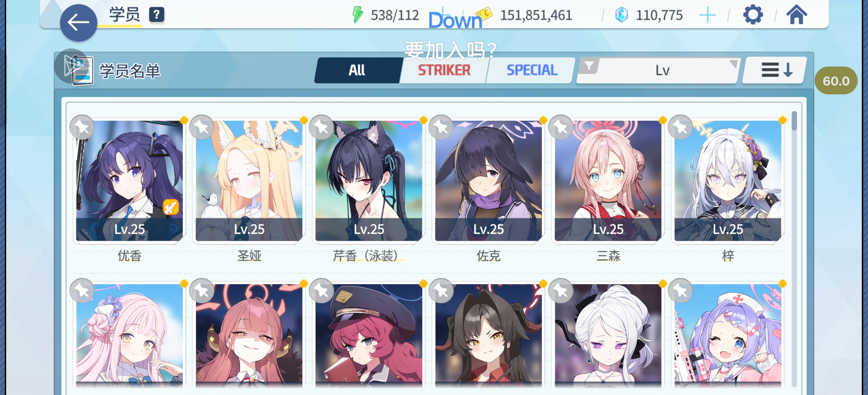Go back with the arrow button
The height and width of the screenshot is (395, 868).
[x=78, y=22]
